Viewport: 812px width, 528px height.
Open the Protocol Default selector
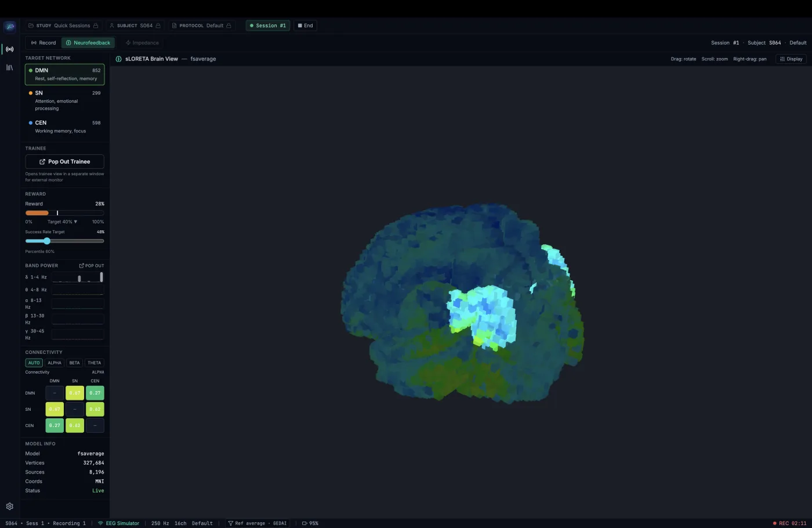click(x=202, y=26)
